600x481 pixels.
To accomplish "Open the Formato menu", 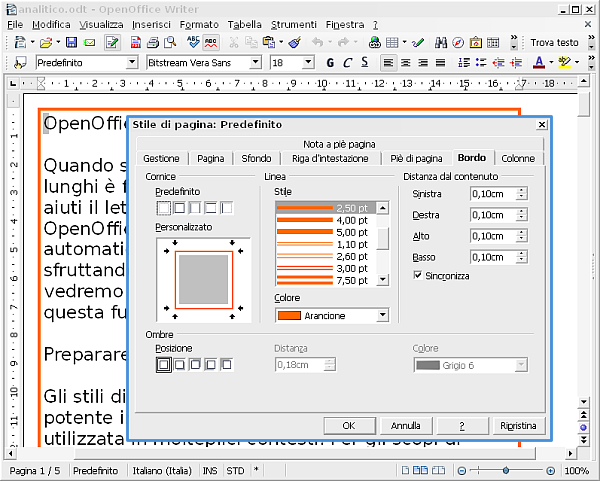I will pyautogui.click(x=199, y=24).
